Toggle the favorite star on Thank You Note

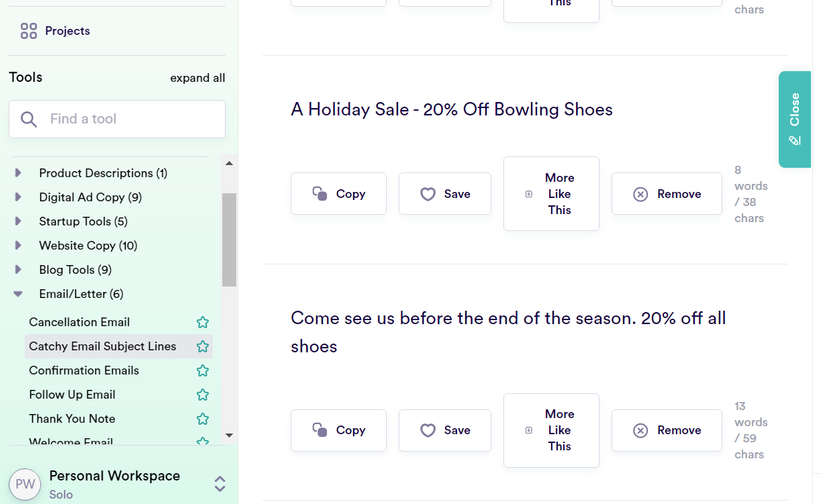click(x=203, y=418)
